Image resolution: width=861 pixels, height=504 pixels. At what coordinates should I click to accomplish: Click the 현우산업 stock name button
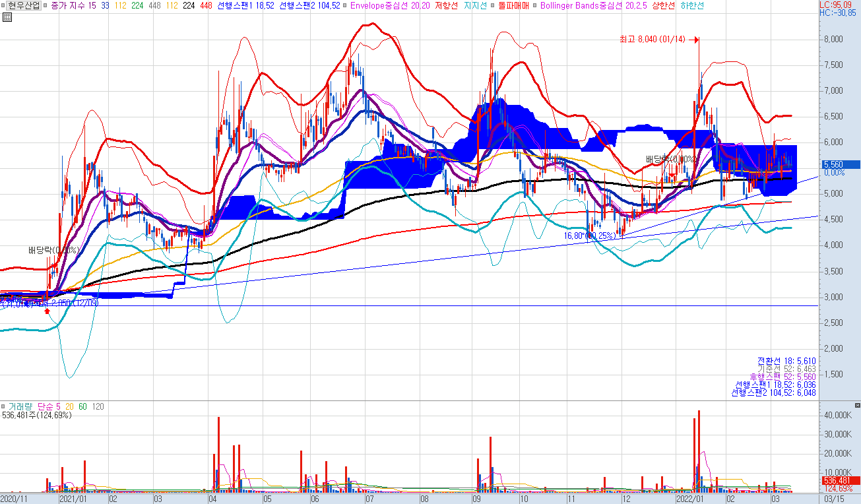[x=24, y=5]
